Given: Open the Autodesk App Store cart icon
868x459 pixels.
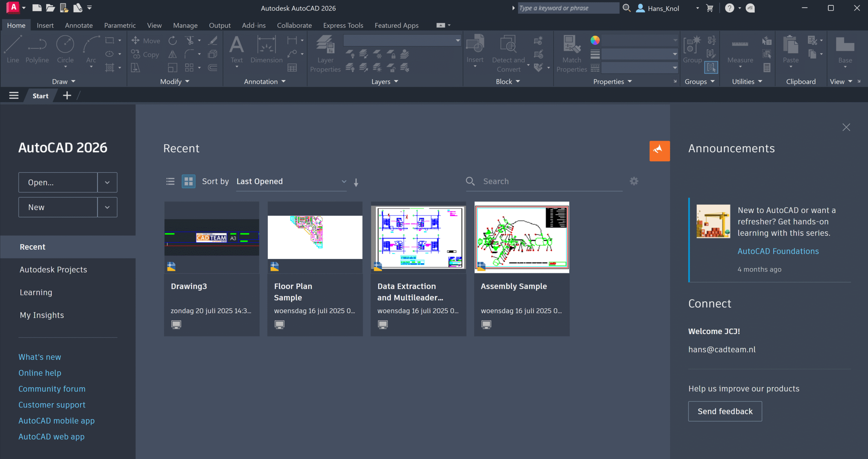Looking at the screenshot, I should 710,8.
